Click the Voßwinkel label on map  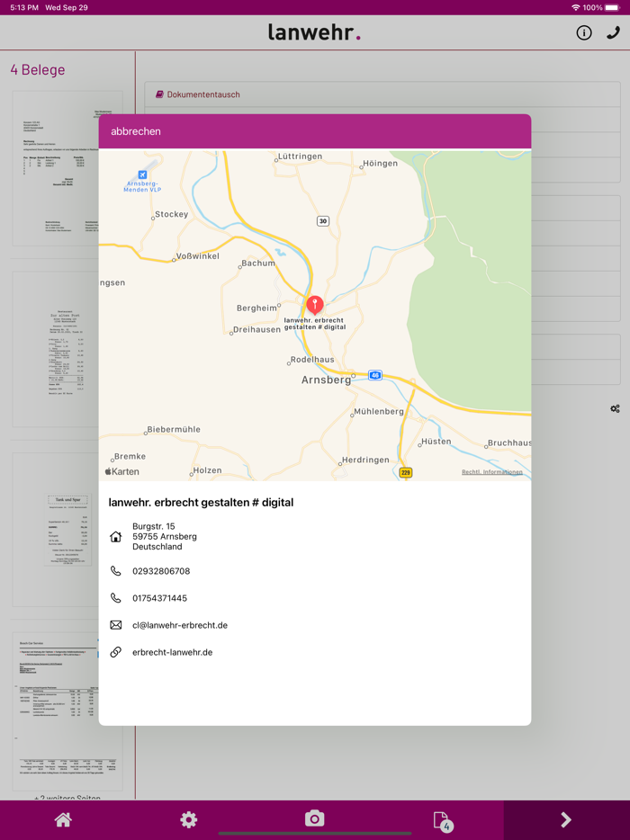click(198, 256)
